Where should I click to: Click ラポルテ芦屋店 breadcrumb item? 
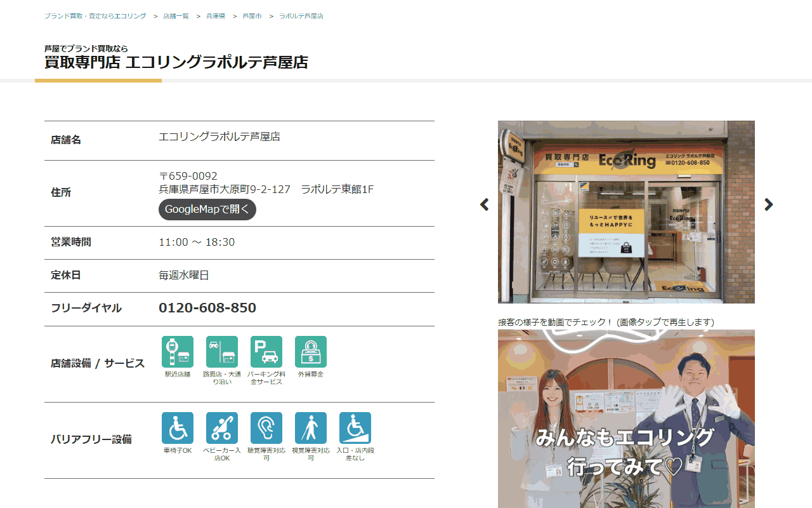pyautogui.click(x=301, y=16)
